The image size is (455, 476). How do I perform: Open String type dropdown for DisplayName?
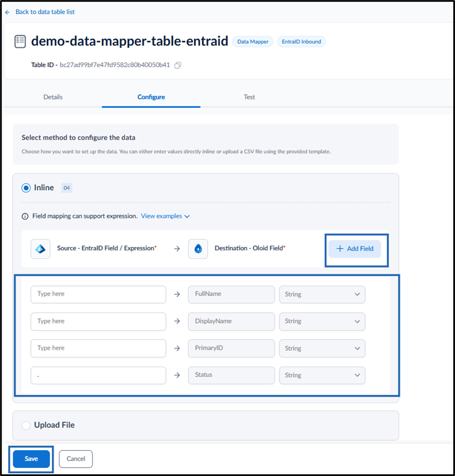[322, 321]
